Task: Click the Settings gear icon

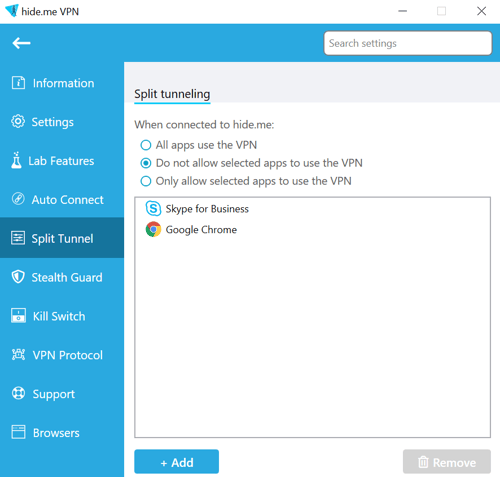Action: (18, 121)
